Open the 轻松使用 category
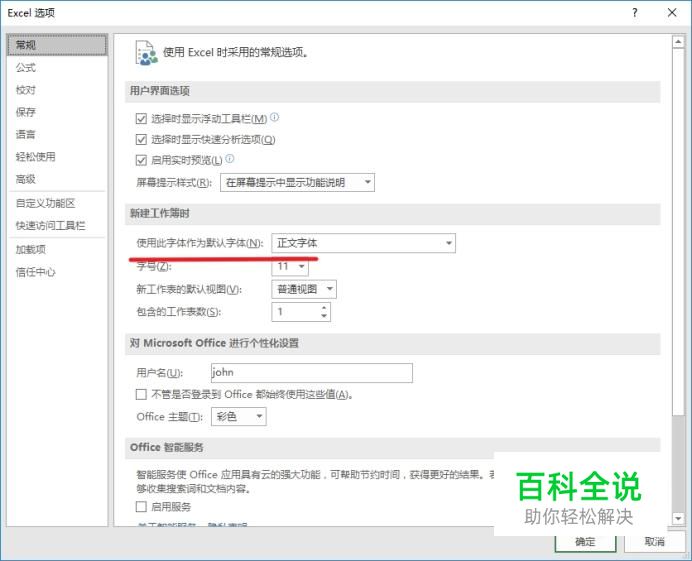 point(35,157)
